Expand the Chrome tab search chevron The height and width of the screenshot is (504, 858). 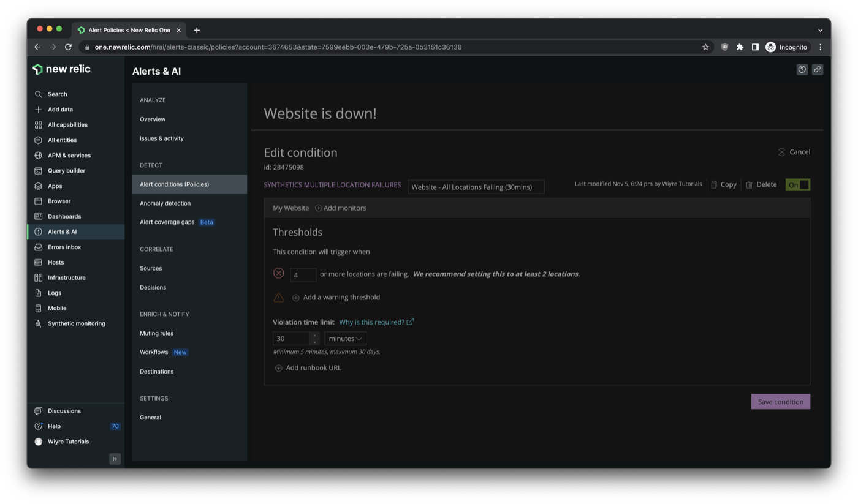point(820,30)
